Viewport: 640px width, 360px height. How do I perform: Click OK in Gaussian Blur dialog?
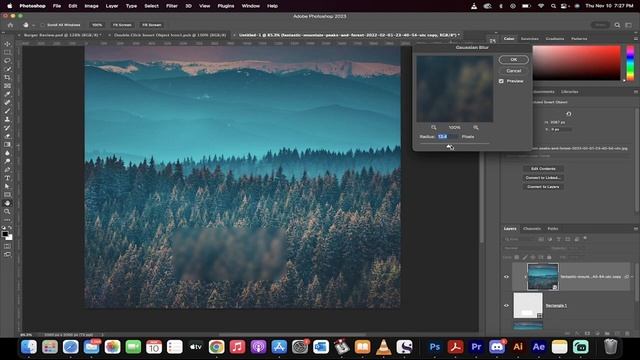[x=513, y=60]
